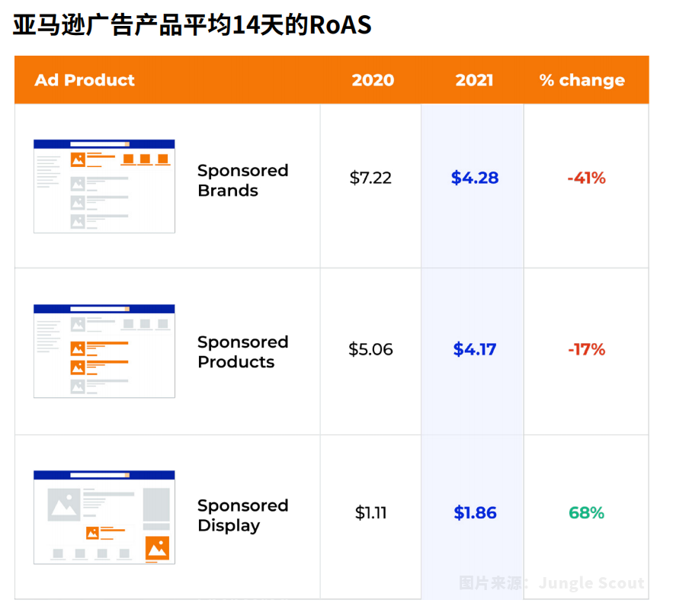
Task: Click the $5.06 value for 2020
Action: (370, 349)
